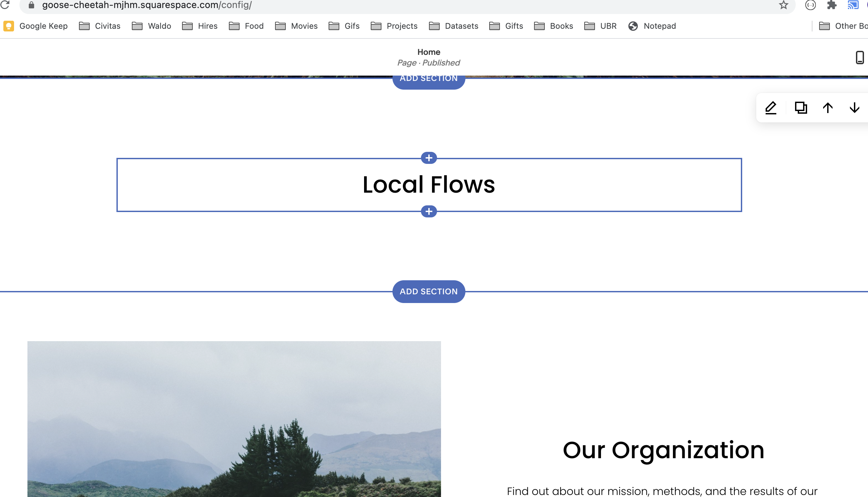Duplicate the section with copy icon

click(801, 108)
